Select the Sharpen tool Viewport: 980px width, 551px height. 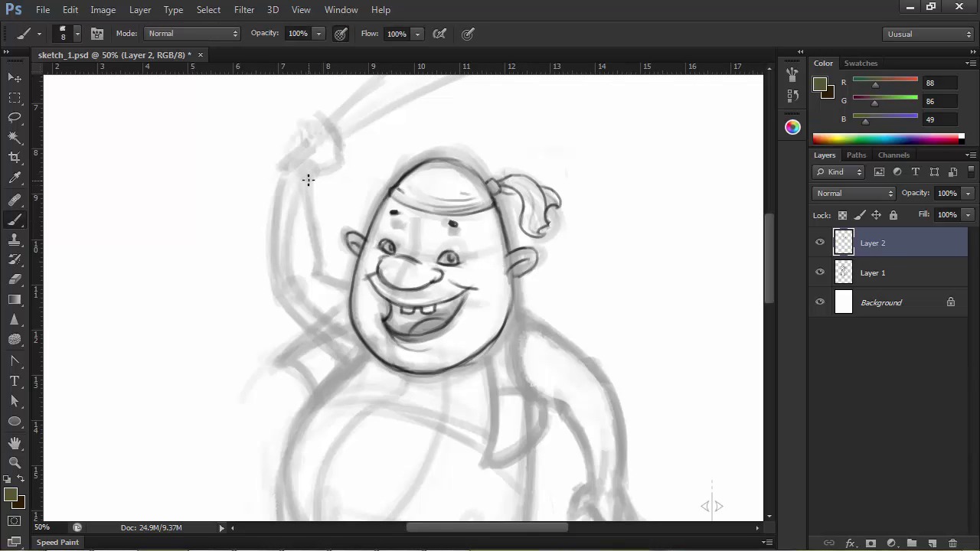15,319
